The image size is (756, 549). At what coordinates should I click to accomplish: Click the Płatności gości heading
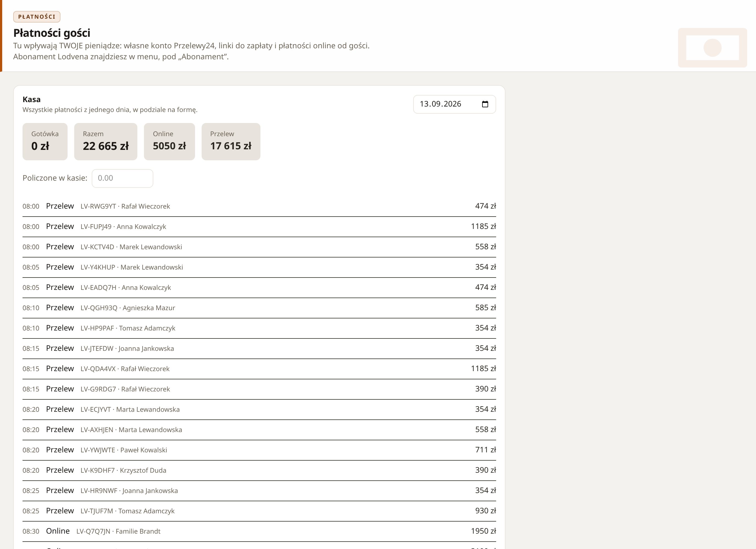pos(52,33)
